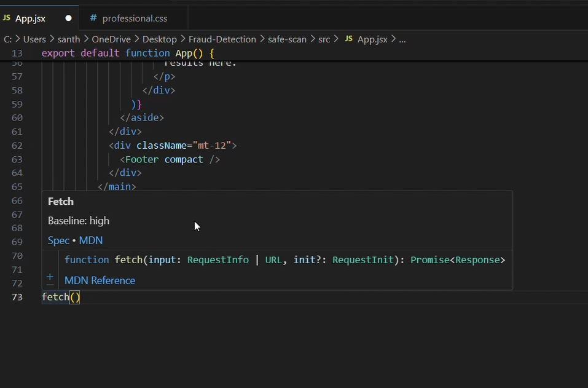
Task: Click 'RequestInit' type in the signature
Action: tap(363, 260)
